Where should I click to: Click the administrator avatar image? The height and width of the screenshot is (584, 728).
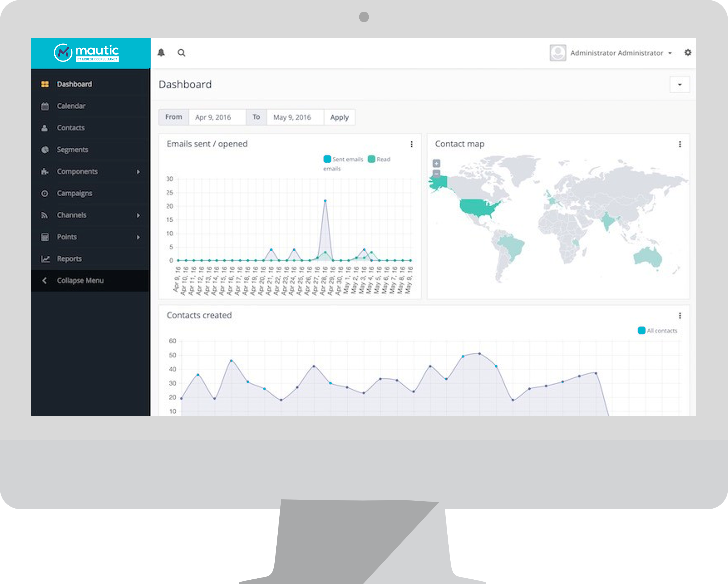tap(558, 53)
